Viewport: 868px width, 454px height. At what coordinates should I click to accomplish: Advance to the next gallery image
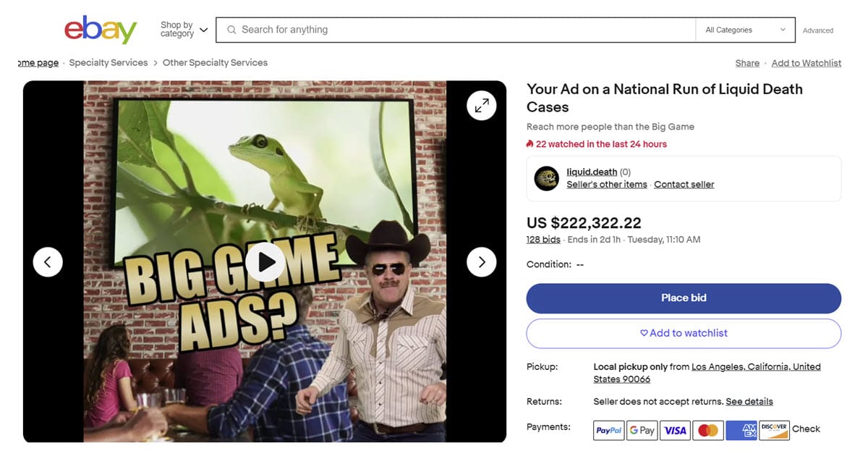click(x=481, y=261)
